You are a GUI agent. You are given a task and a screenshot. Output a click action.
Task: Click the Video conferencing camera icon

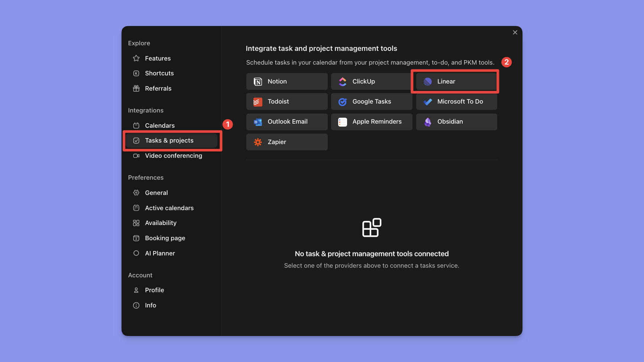pyautogui.click(x=136, y=156)
